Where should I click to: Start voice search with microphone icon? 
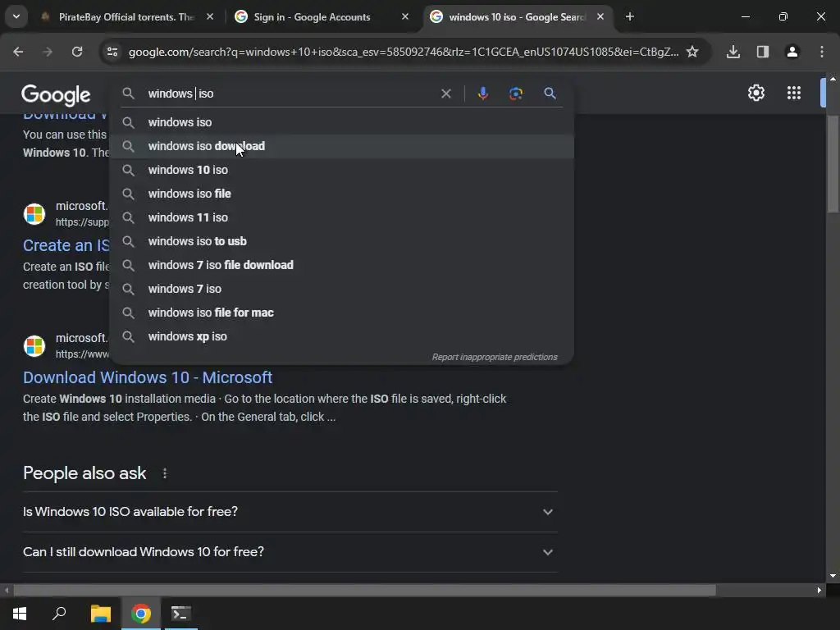click(x=482, y=94)
